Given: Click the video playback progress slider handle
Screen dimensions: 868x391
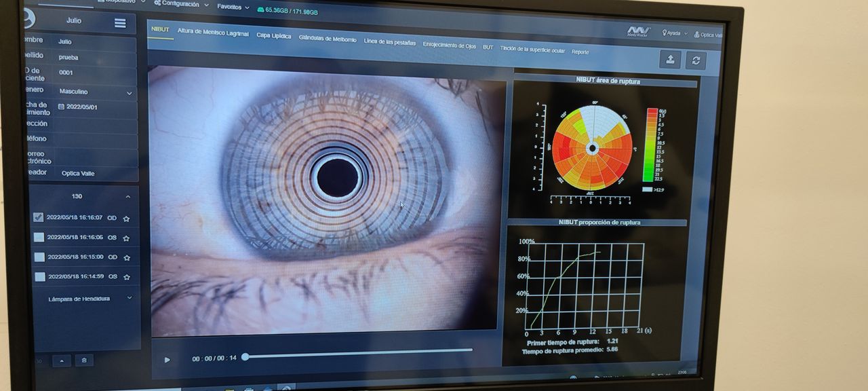Looking at the screenshot, I should pos(245,356).
